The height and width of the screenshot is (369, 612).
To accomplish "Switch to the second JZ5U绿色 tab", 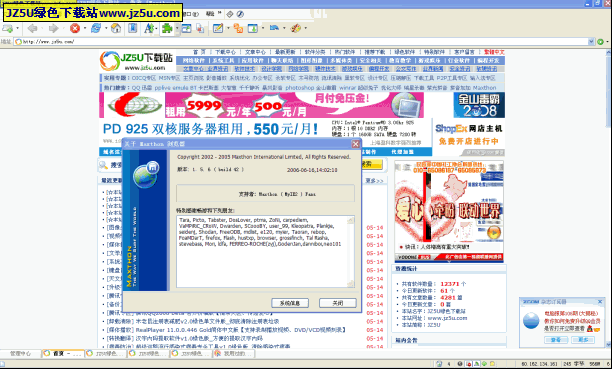I will (x=105, y=353).
